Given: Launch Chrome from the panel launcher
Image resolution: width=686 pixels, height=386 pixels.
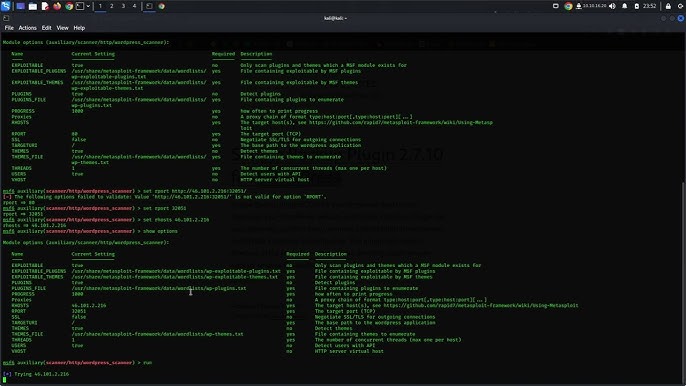Looking at the screenshot, I should click(x=69, y=6).
